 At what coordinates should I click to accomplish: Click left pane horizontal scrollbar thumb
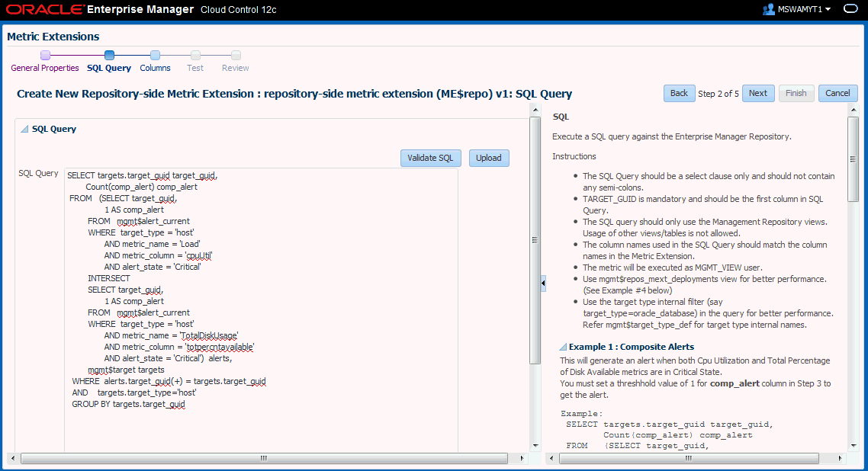[x=264, y=458]
